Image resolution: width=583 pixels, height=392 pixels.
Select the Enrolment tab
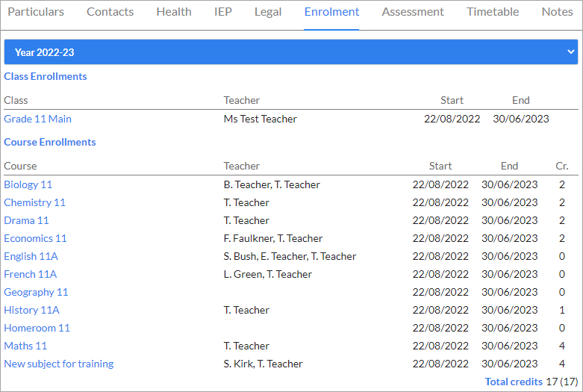[331, 12]
